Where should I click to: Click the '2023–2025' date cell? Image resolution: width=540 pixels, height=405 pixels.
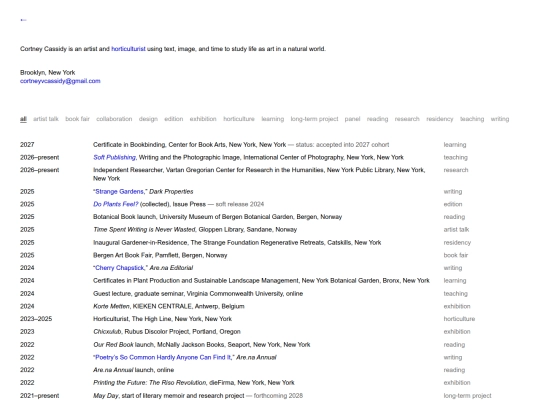[x=36, y=319]
